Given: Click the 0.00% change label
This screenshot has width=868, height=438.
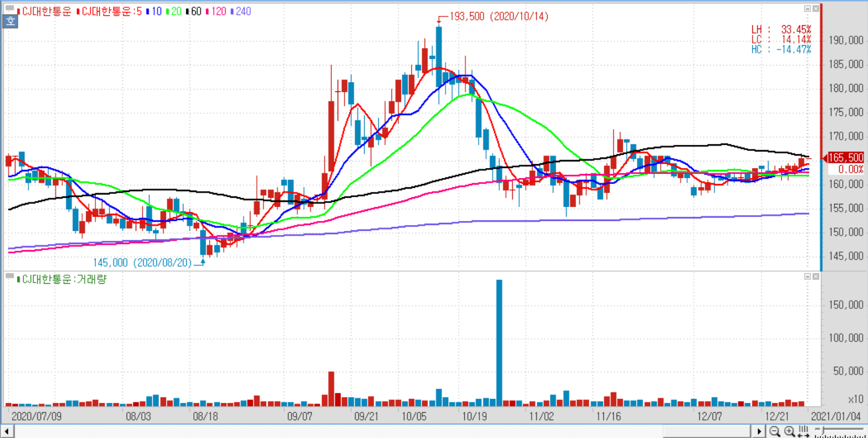Looking at the screenshot, I should [x=851, y=169].
